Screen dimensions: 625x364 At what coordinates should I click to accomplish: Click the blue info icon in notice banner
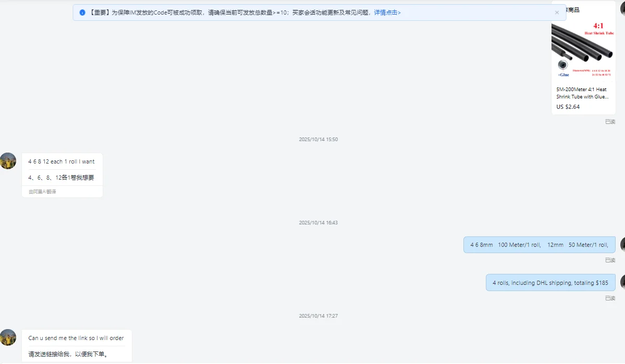[82, 12]
